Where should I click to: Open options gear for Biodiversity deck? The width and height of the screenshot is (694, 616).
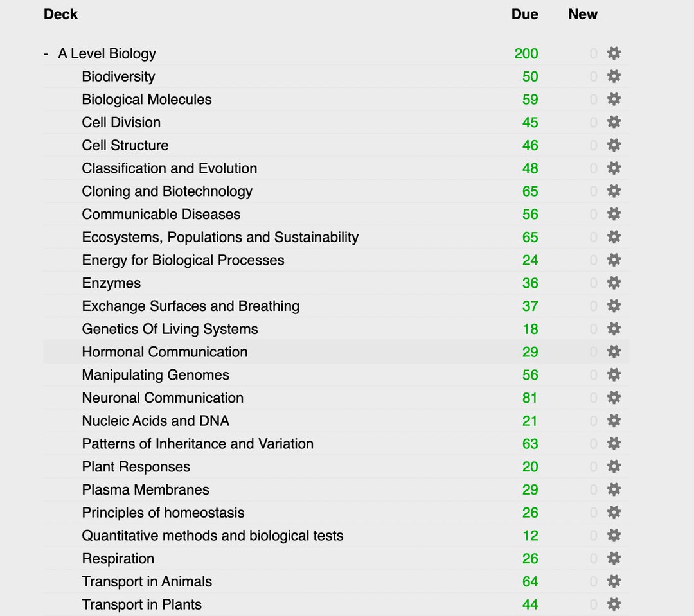tap(614, 76)
